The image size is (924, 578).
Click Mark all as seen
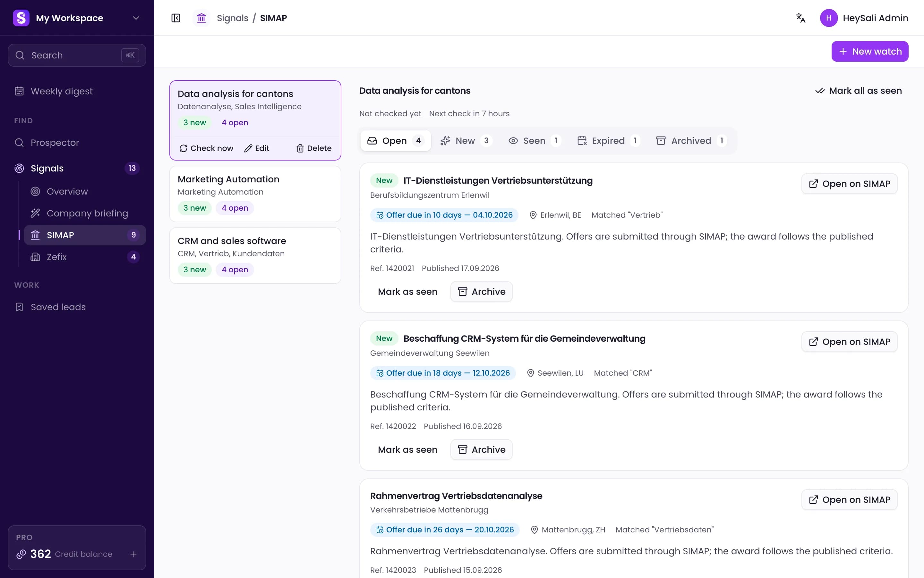click(858, 91)
